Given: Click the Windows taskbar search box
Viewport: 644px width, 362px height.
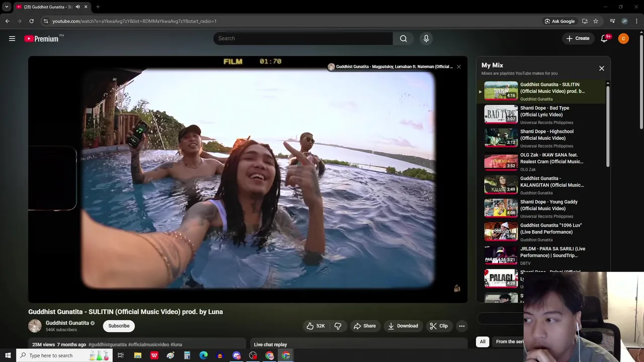Looking at the screenshot, I should pos(64,355).
